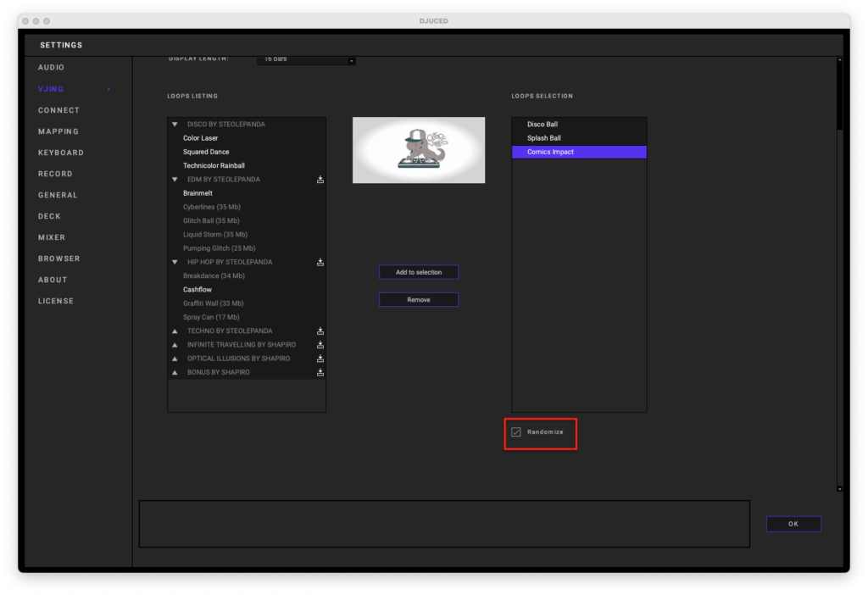Go to the Mixer settings section

tap(52, 237)
